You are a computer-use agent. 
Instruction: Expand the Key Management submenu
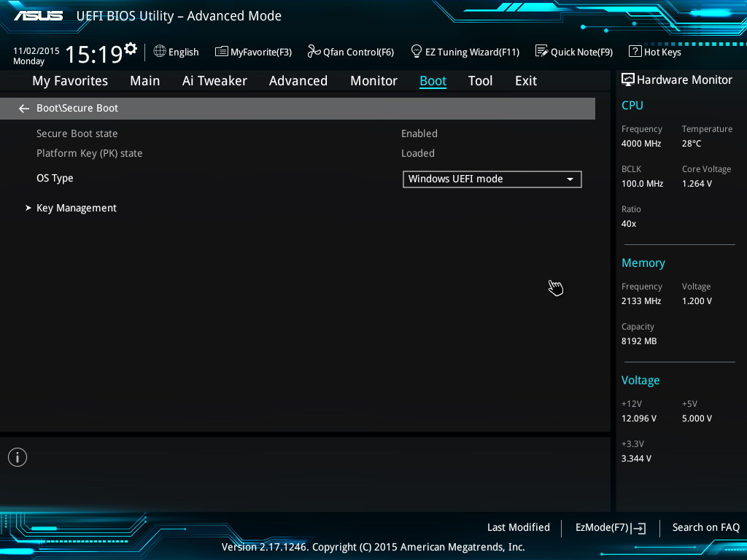(x=77, y=209)
